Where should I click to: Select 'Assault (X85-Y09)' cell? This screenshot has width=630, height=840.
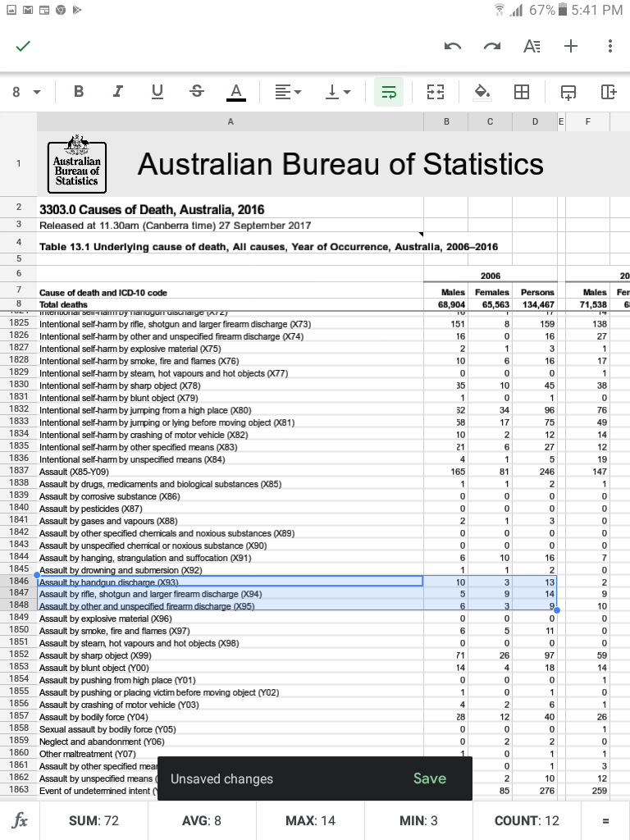tap(231, 472)
